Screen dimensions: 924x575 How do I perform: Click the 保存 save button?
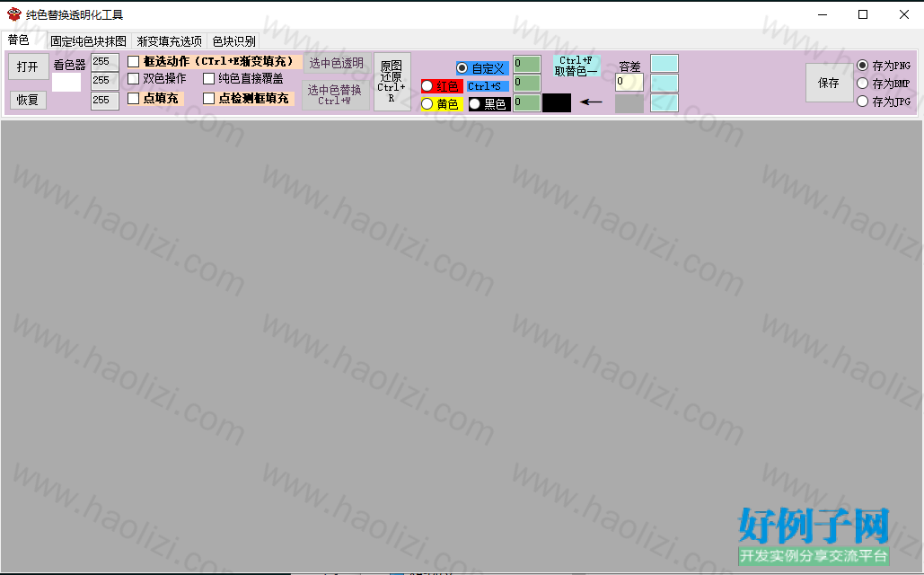[829, 84]
